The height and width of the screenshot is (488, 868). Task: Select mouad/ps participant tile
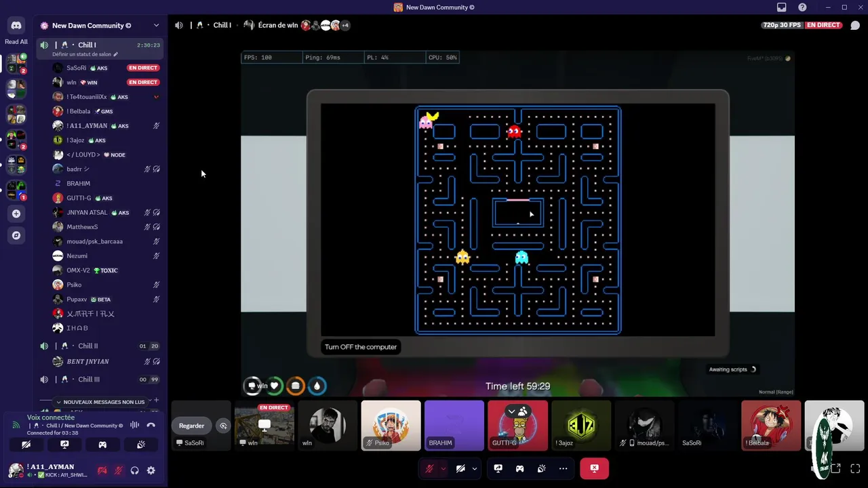tap(644, 426)
